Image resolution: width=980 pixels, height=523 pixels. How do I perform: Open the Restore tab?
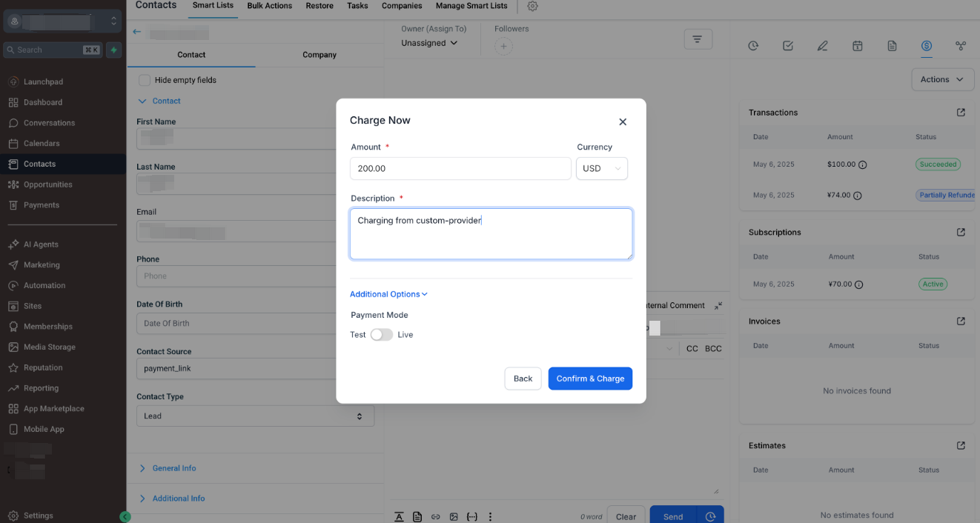coord(320,6)
